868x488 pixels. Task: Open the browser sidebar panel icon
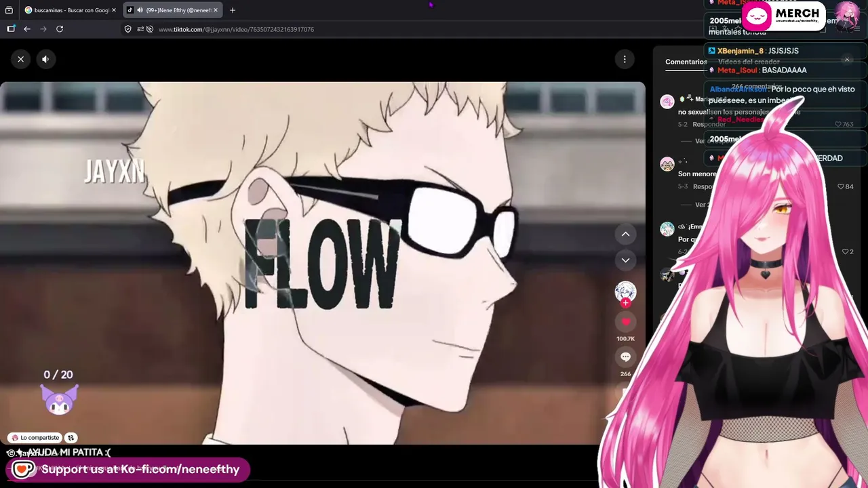tap(11, 29)
